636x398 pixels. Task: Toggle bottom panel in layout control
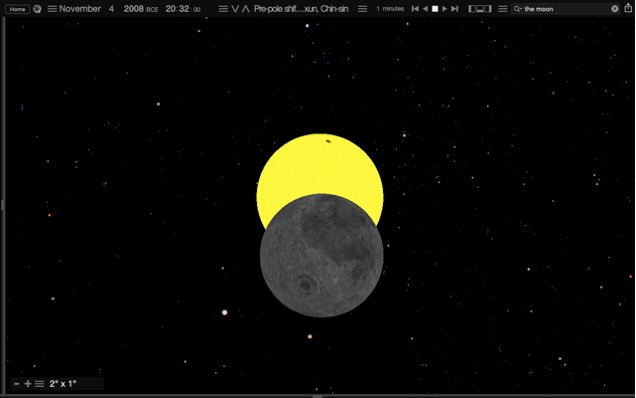pos(480,9)
